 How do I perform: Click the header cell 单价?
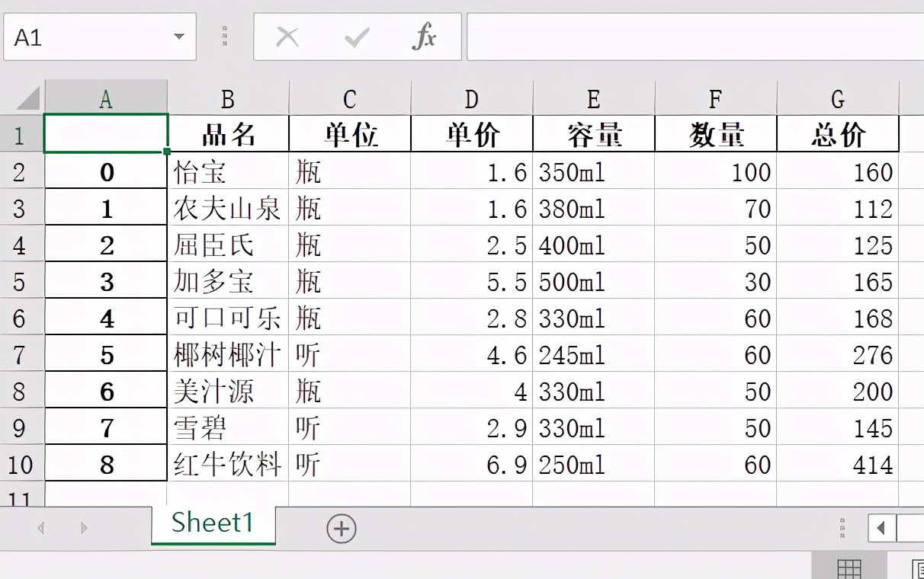[472, 134]
